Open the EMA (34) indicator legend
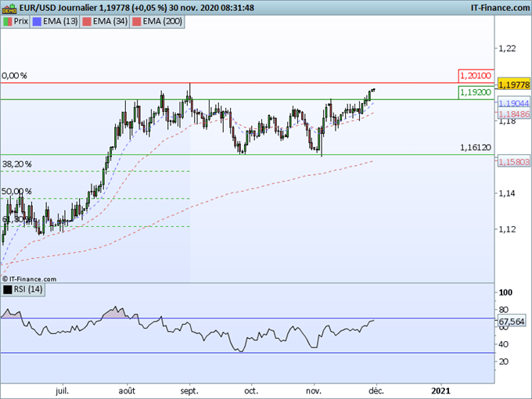Screen dimensions: 532x399 (104, 22)
